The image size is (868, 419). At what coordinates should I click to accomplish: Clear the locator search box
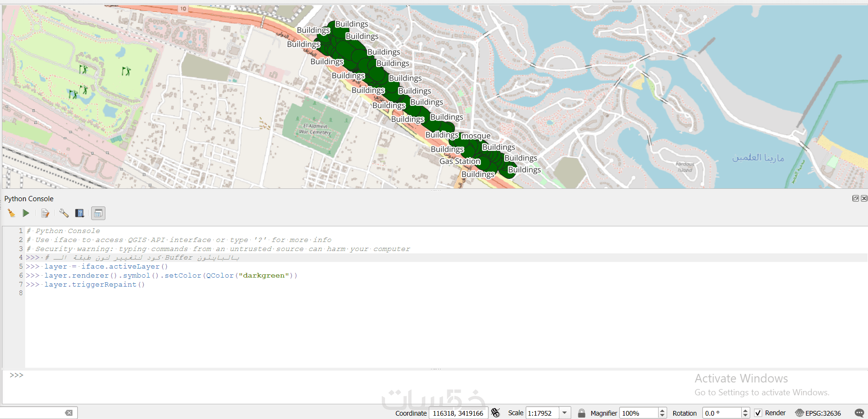pyautogui.click(x=69, y=413)
